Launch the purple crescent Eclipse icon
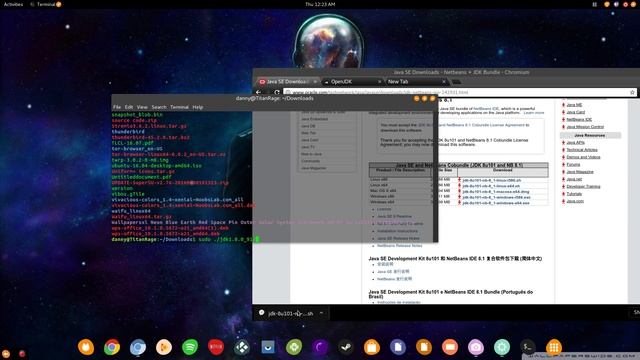 [x=320, y=347]
